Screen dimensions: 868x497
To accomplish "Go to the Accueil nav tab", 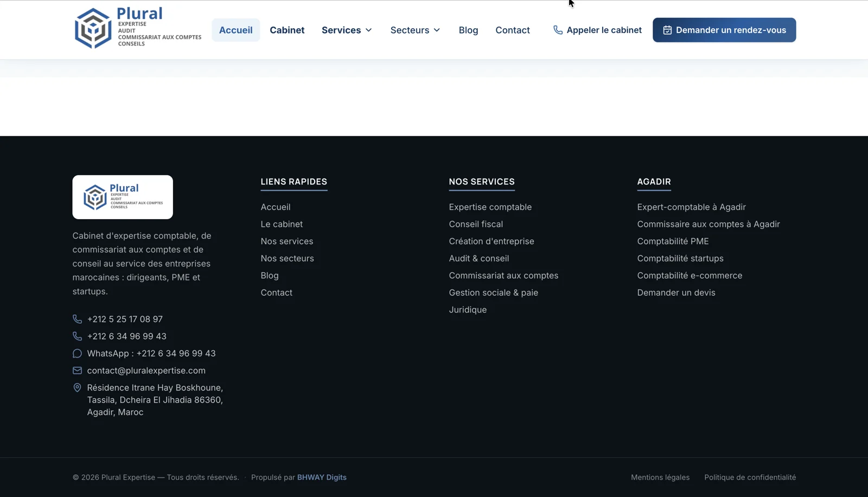I will coord(236,30).
